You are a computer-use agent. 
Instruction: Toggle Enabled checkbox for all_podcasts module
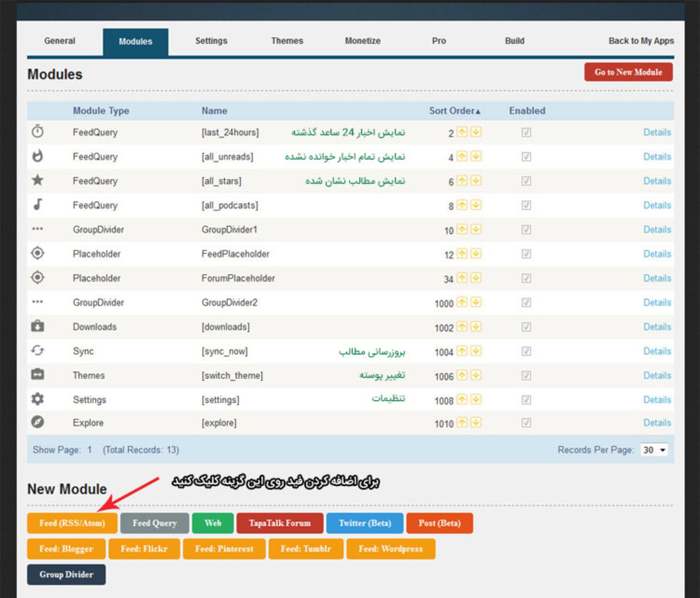coord(526,205)
